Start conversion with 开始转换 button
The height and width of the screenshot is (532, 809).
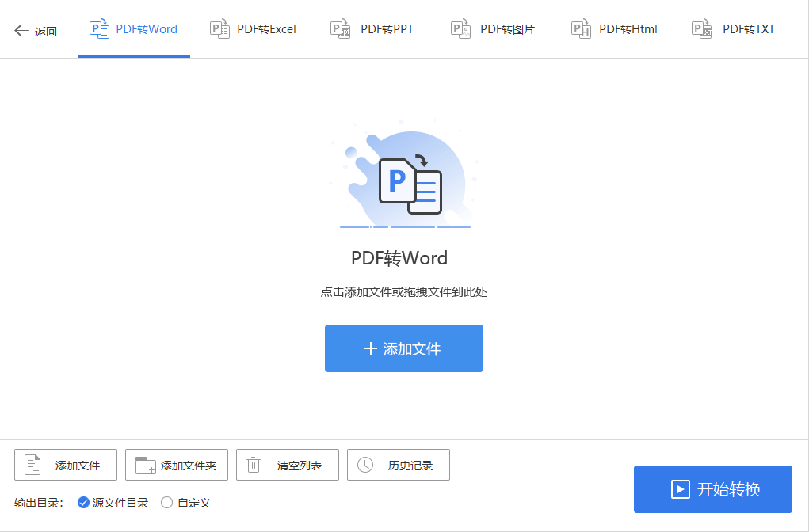712,489
